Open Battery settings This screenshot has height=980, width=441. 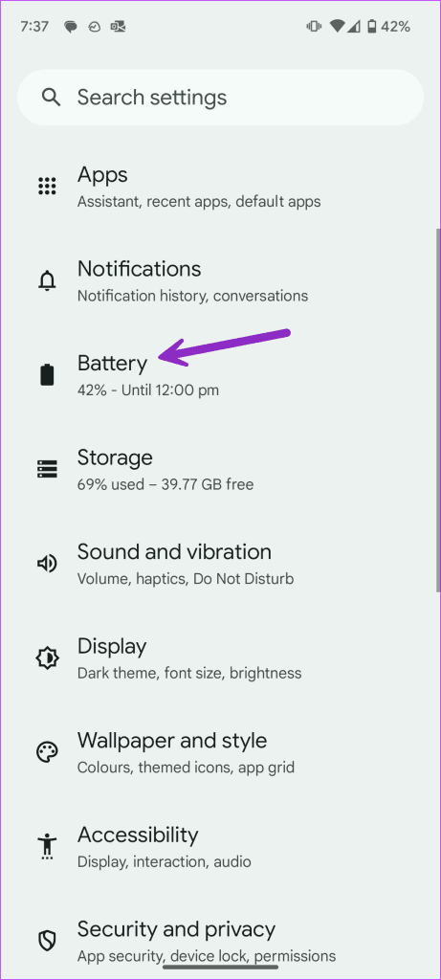(x=220, y=375)
